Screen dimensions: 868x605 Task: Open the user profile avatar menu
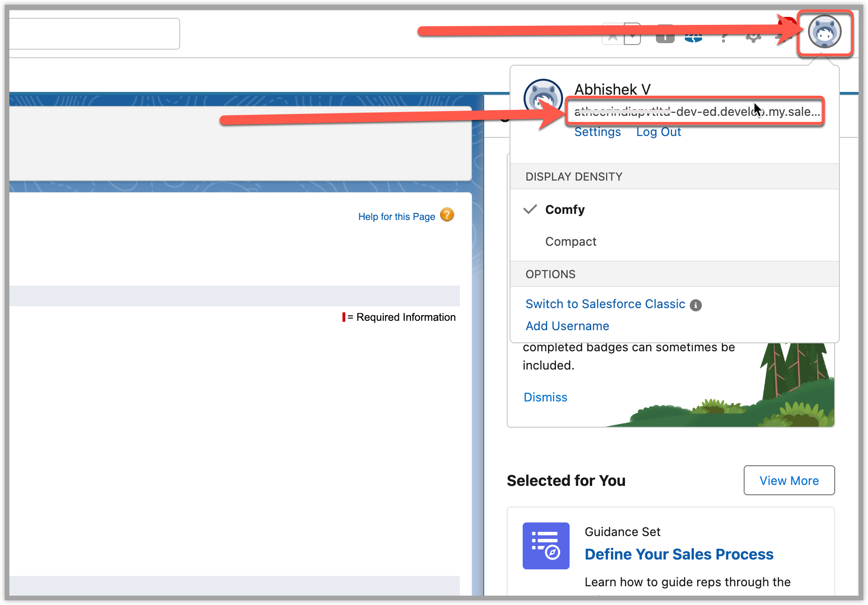[x=824, y=32]
